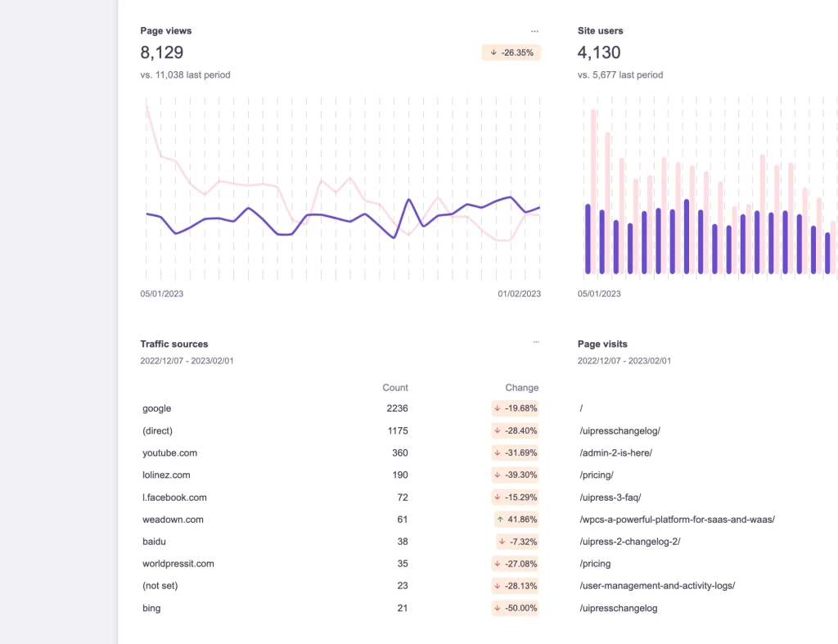The height and width of the screenshot is (644, 838).
Task: Select the date range under Page visits
Action: (624, 361)
